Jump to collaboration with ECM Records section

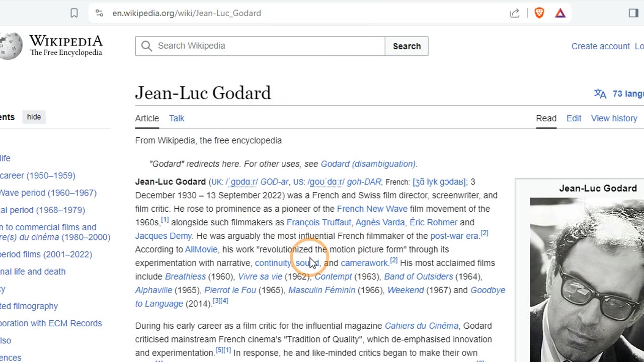pos(51,323)
